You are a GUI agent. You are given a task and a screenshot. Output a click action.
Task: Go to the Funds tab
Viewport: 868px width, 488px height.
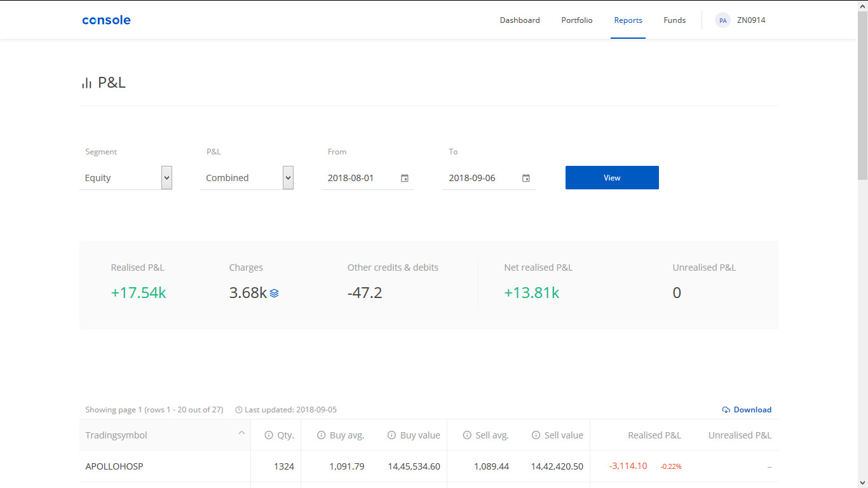point(675,20)
